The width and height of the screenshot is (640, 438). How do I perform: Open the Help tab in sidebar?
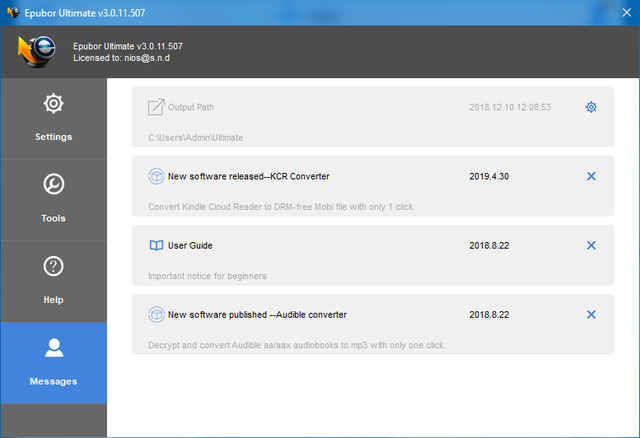pyautogui.click(x=53, y=281)
